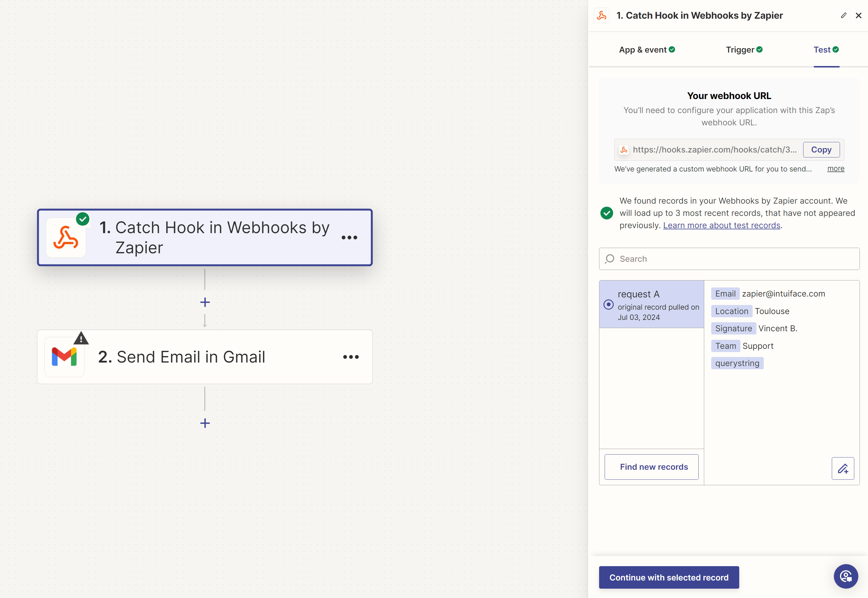
Task: Click the Vincent B. signature value
Action: pos(778,329)
